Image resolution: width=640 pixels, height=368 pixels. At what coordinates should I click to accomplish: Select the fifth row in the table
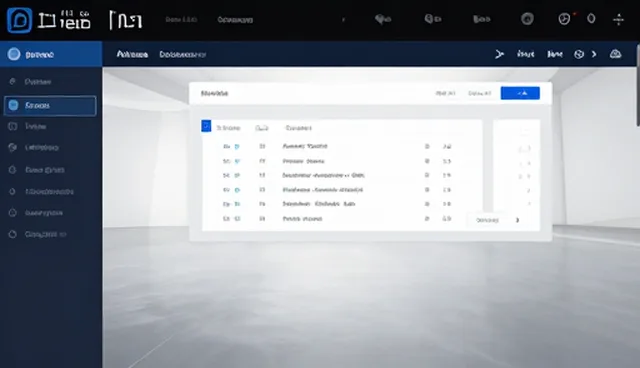[342, 204]
